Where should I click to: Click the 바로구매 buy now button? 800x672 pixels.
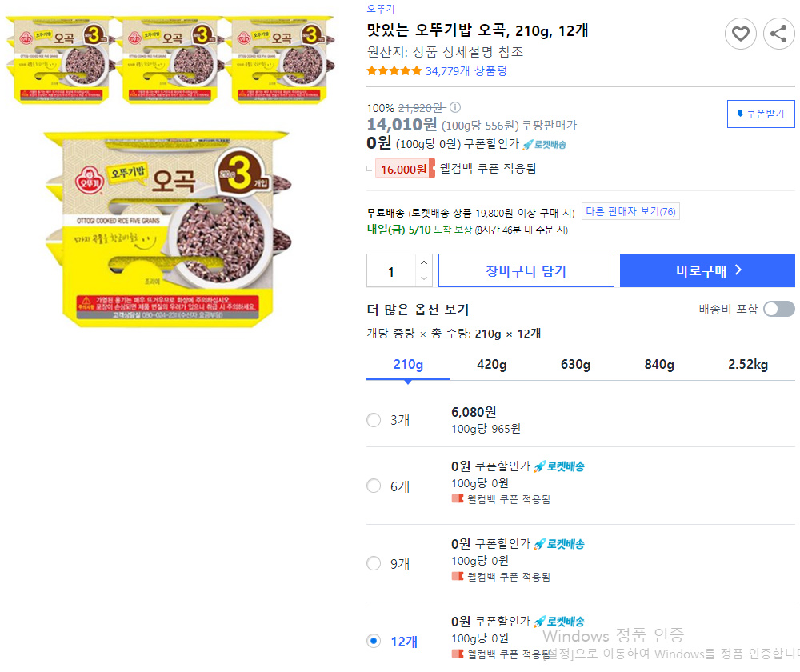pos(707,270)
